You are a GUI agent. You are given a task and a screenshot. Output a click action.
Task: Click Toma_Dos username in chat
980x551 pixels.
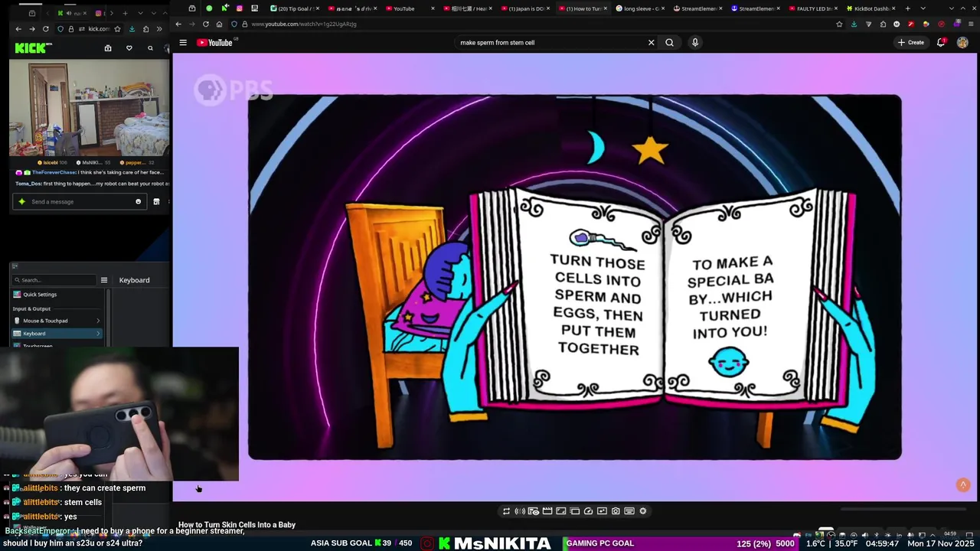click(28, 184)
